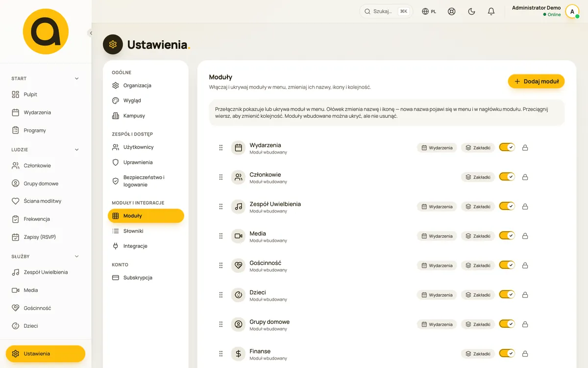This screenshot has height=368, width=588.
Task: Click the Wydarzenia tag on the Media row
Action: pyautogui.click(x=437, y=236)
